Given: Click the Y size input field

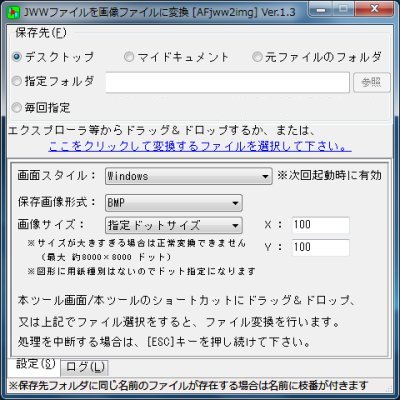Looking at the screenshot, I should (x=321, y=247).
